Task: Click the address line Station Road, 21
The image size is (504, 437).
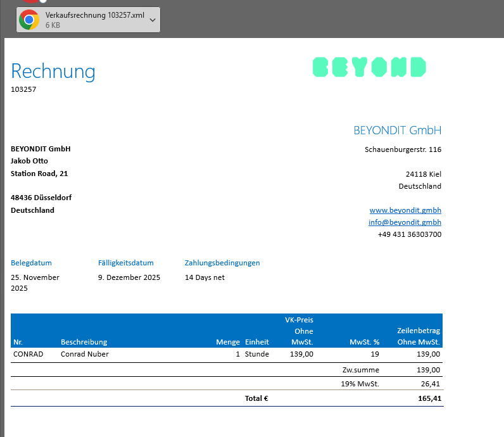Action: pyautogui.click(x=39, y=174)
